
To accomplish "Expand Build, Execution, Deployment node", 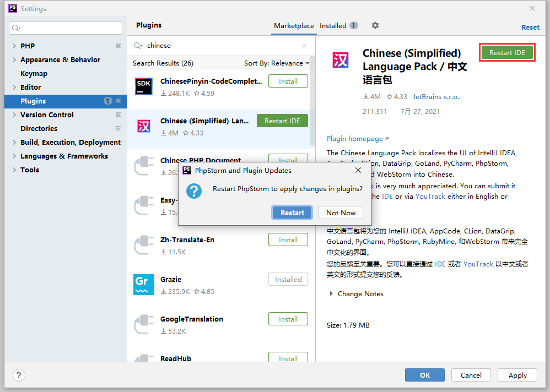I will pos(14,142).
